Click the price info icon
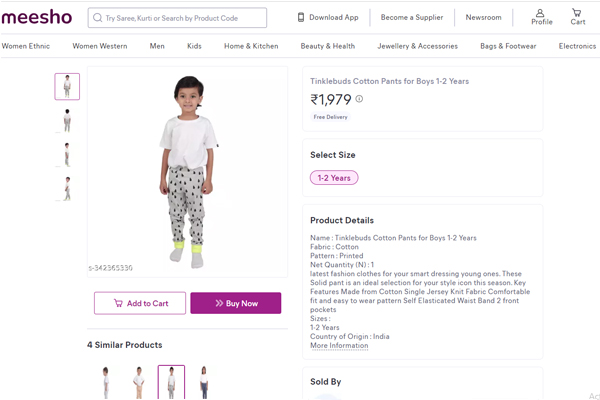Viewport: 600px width, 400px height. click(360, 99)
